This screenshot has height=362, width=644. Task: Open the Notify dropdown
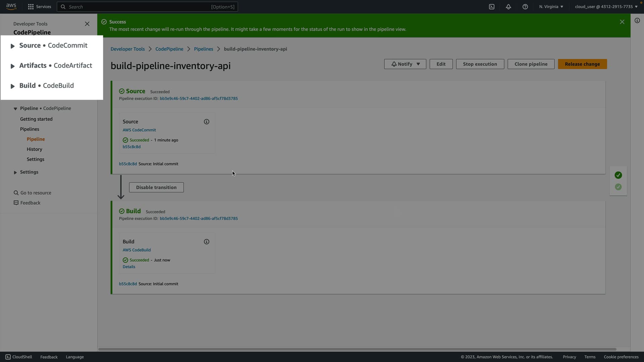pos(405,64)
